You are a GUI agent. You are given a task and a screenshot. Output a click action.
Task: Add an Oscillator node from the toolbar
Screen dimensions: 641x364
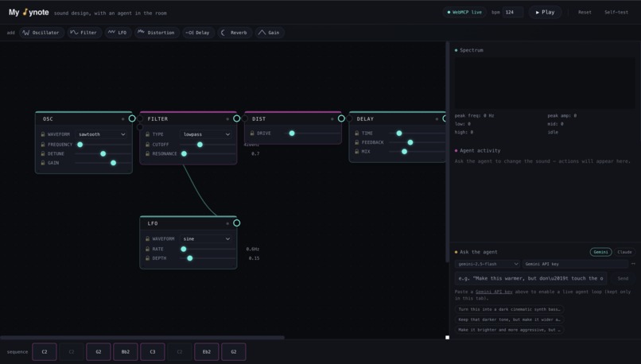[41, 33]
